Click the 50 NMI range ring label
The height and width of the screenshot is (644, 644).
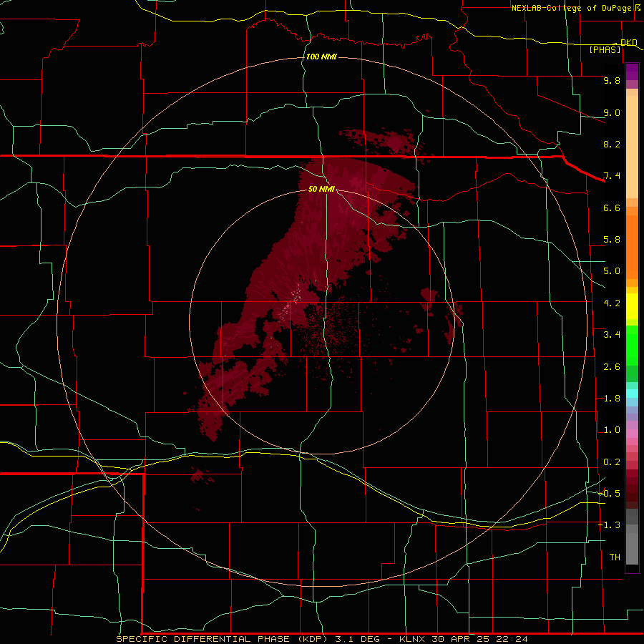tap(321, 189)
